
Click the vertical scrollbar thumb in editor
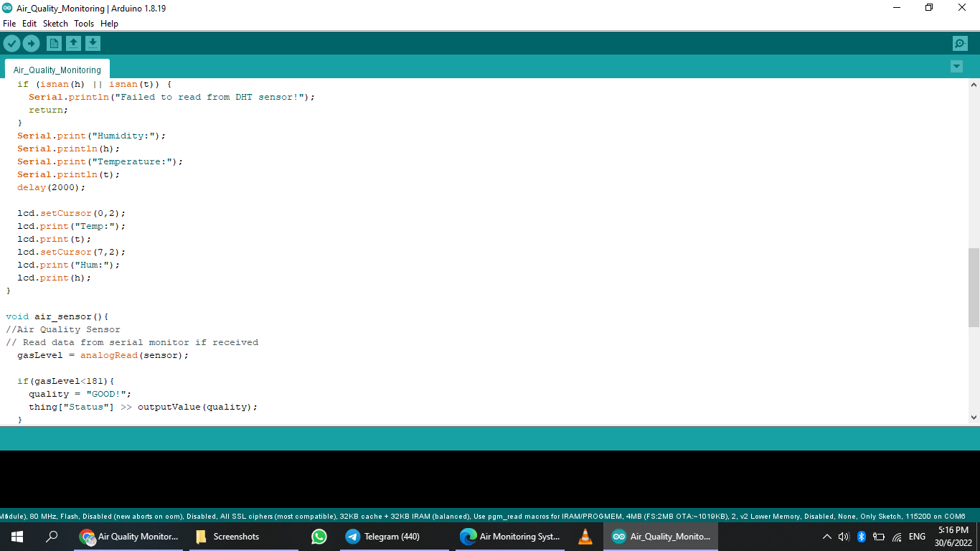[974, 287]
